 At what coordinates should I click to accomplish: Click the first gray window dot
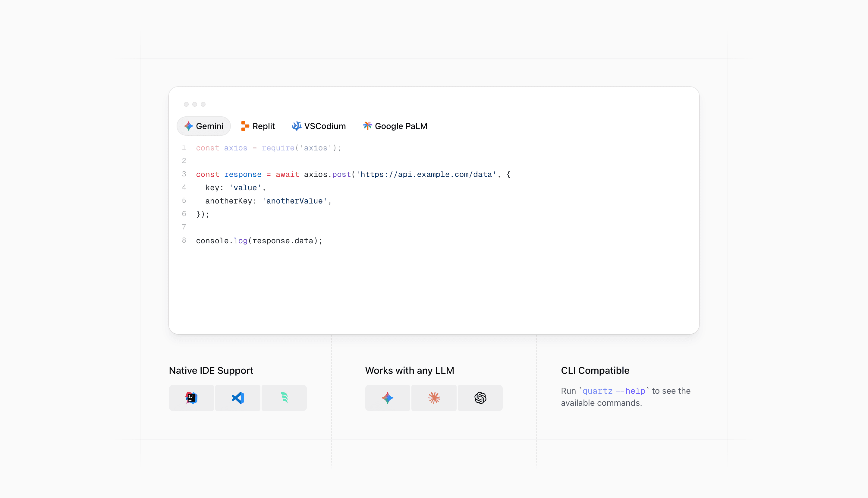coord(186,104)
